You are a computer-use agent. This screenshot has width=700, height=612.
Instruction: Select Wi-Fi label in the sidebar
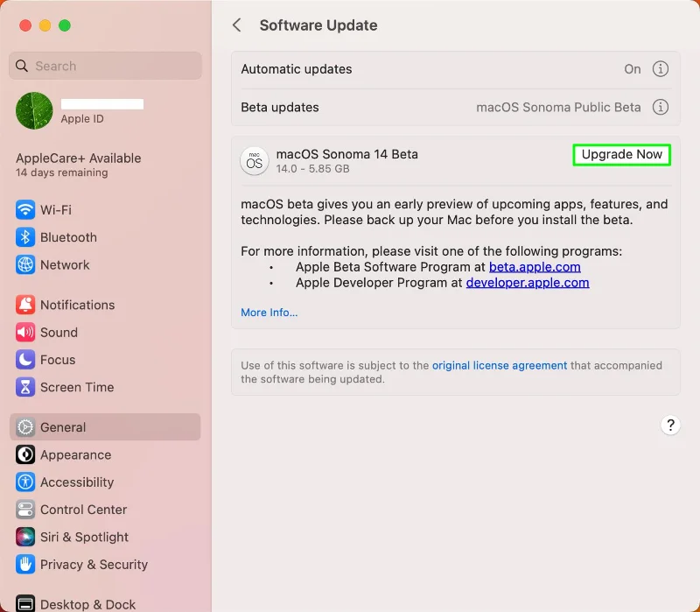pos(56,210)
